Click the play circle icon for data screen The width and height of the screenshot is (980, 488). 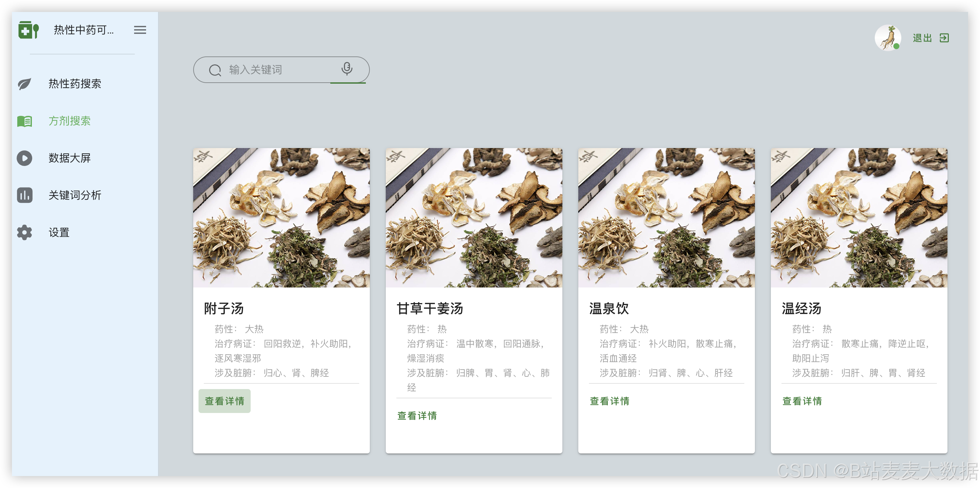(x=25, y=158)
